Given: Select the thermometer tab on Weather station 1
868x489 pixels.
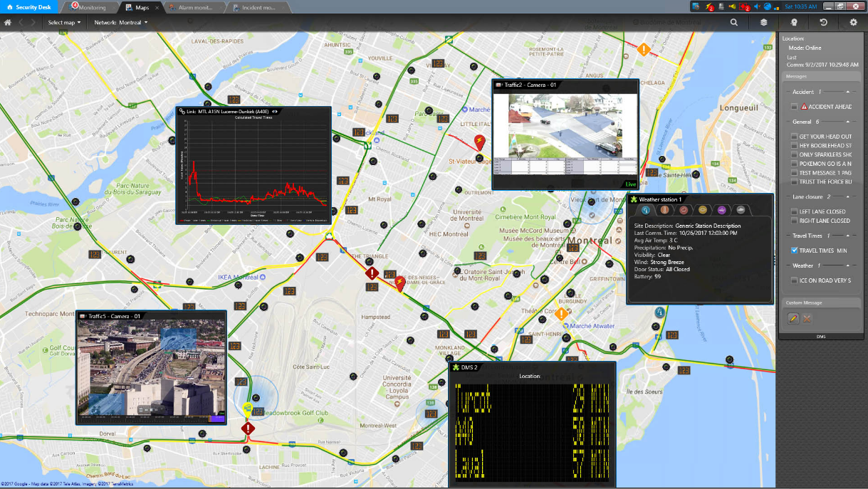Looking at the screenshot, I should pyautogui.click(x=664, y=209).
